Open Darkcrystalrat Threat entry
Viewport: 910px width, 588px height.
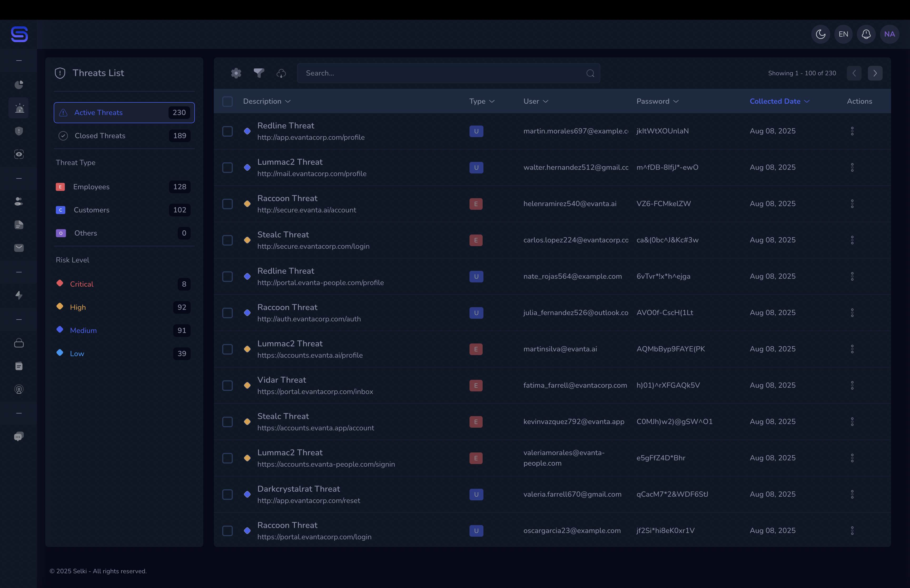point(298,489)
